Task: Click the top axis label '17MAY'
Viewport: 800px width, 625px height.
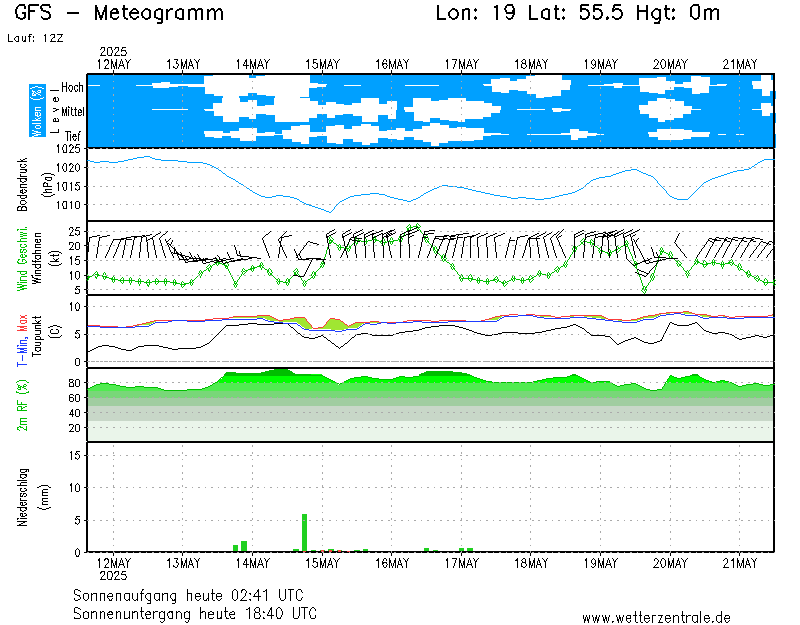Action: click(x=462, y=65)
